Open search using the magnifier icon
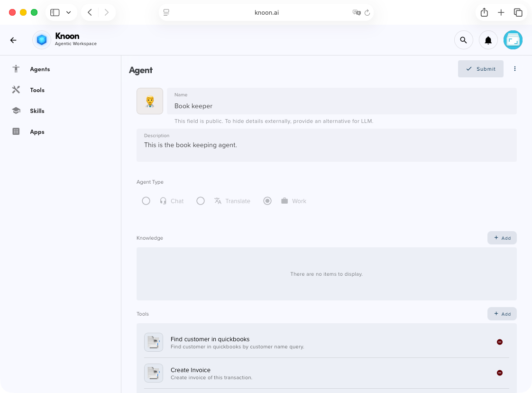 [464, 40]
